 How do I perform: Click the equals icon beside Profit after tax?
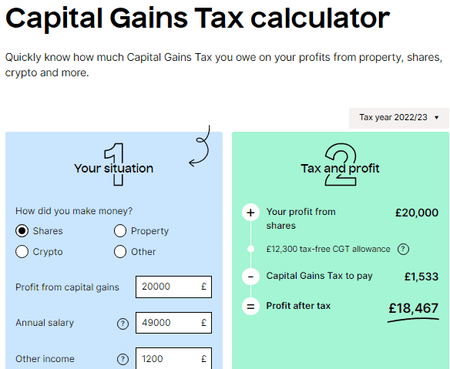point(251,306)
